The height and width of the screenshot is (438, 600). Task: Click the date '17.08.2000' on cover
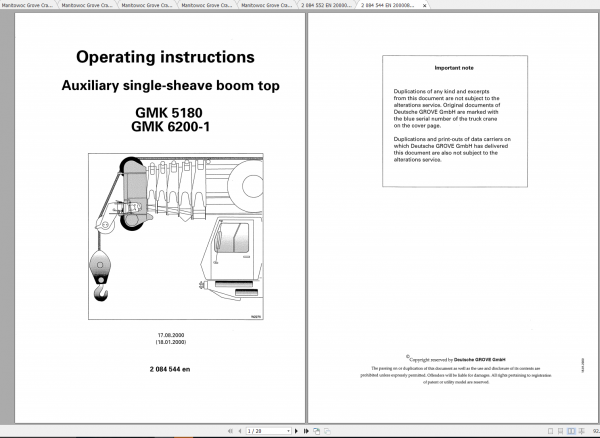click(171, 335)
